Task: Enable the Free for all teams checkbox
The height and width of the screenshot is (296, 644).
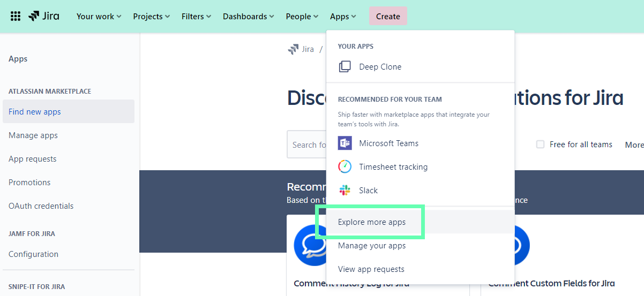Action: (540, 145)
